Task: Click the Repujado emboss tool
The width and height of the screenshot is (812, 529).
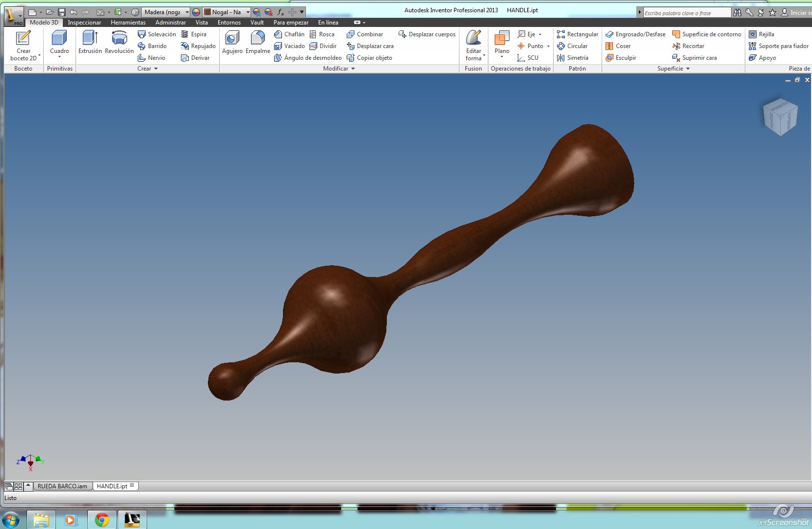Action: 198,46
